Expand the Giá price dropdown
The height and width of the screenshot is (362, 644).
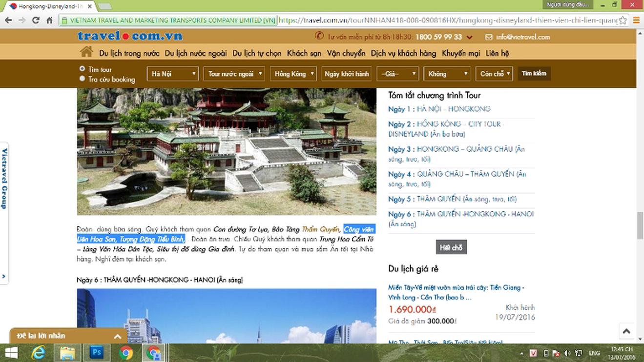(x=397, y=74)
